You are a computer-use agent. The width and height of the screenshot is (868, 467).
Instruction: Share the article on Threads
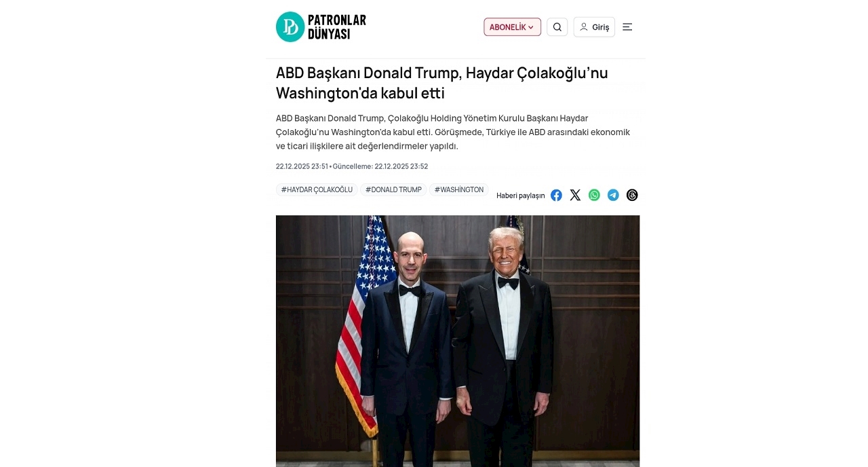[x=632, y=195]
